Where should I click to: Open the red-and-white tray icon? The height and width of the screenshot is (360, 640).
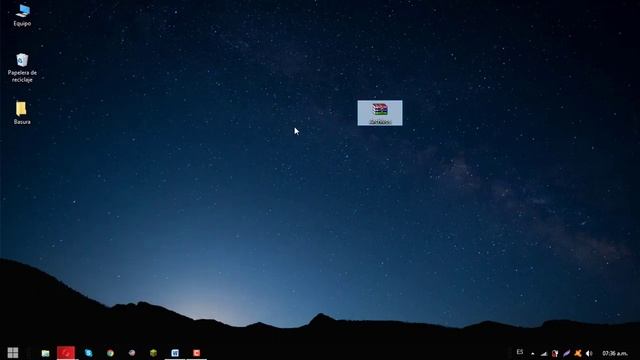coord(555,353)
